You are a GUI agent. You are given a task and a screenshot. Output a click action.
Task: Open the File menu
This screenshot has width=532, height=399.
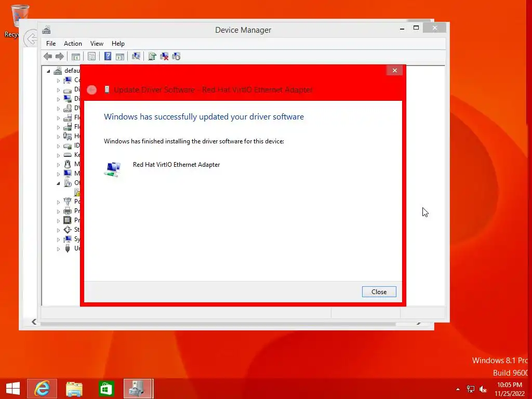point(51,44)
